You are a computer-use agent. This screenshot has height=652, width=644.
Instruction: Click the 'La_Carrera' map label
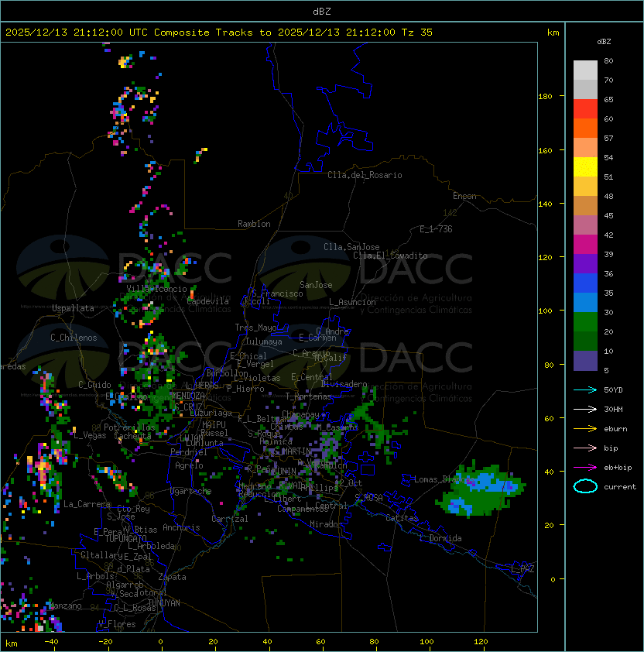(87, 504)
